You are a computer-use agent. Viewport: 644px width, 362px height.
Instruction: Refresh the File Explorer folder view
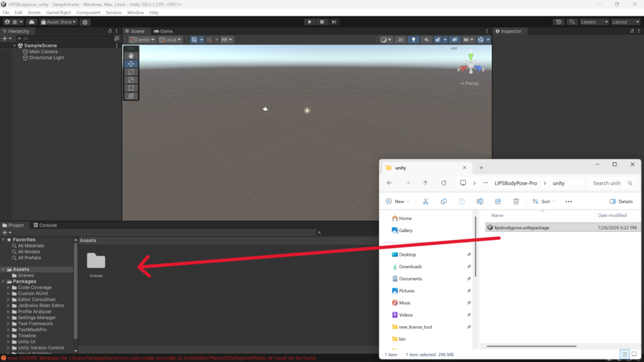click(x=443, y=183)
